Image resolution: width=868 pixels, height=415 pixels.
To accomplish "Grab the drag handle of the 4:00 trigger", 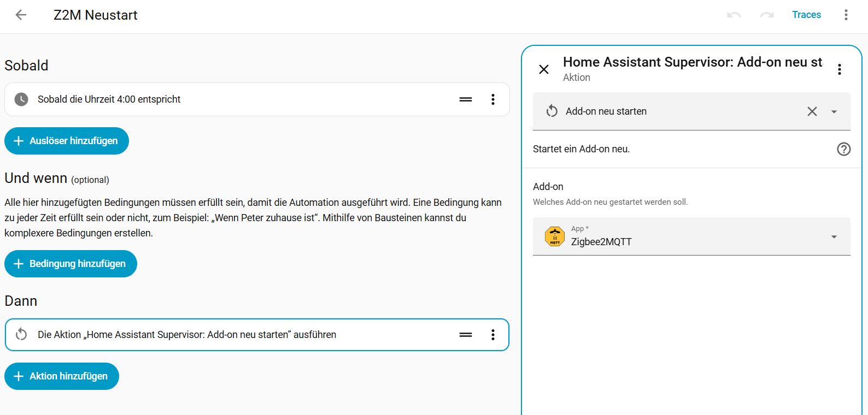I will click(466, 99).
